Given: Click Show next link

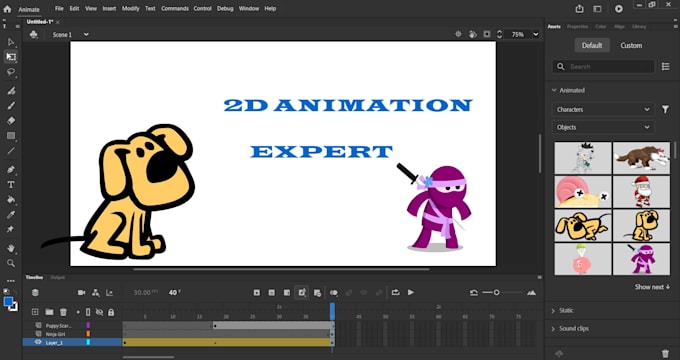Looking at the screenshot, I should [652, 287].
